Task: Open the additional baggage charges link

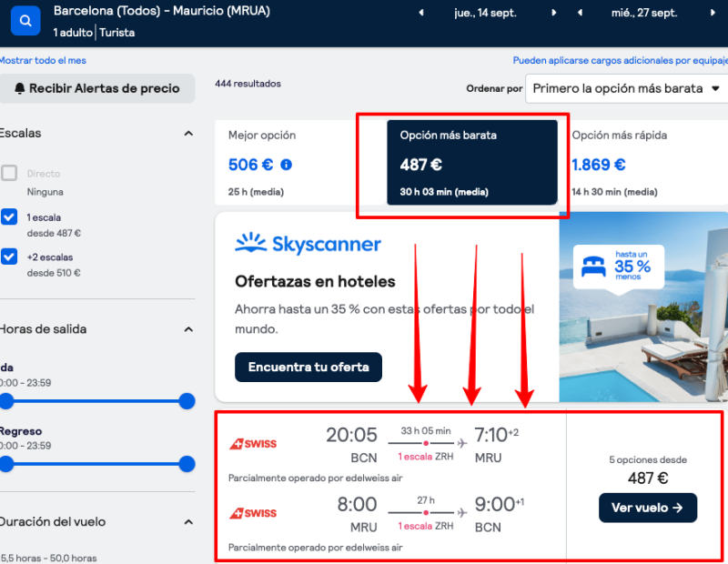Action: [x=621, y=60]
